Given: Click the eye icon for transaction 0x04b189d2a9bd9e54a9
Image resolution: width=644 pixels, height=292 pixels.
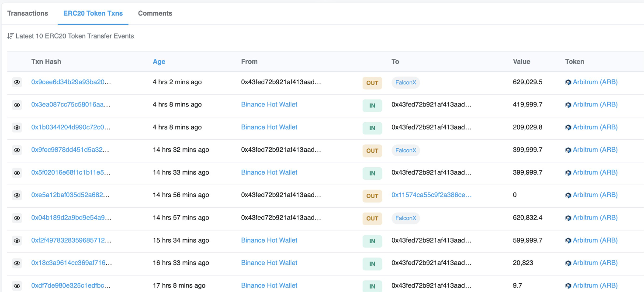Looking at the screenshot, I should point(17,218).
